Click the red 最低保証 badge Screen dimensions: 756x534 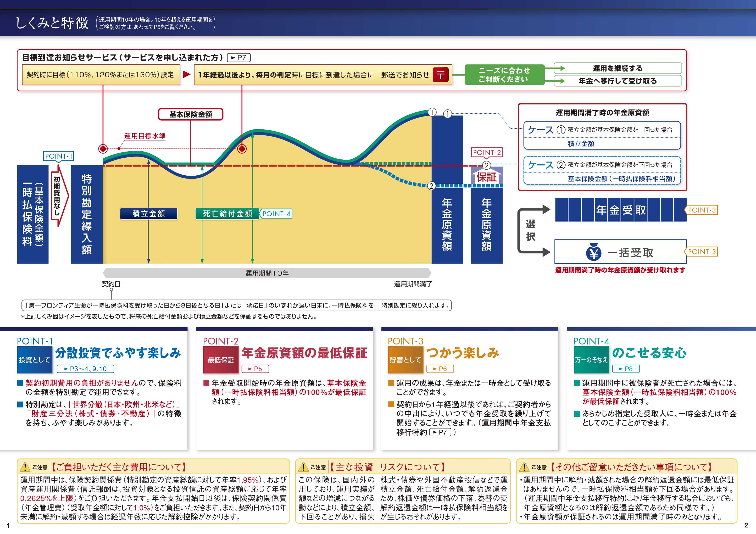pos(221,360)
